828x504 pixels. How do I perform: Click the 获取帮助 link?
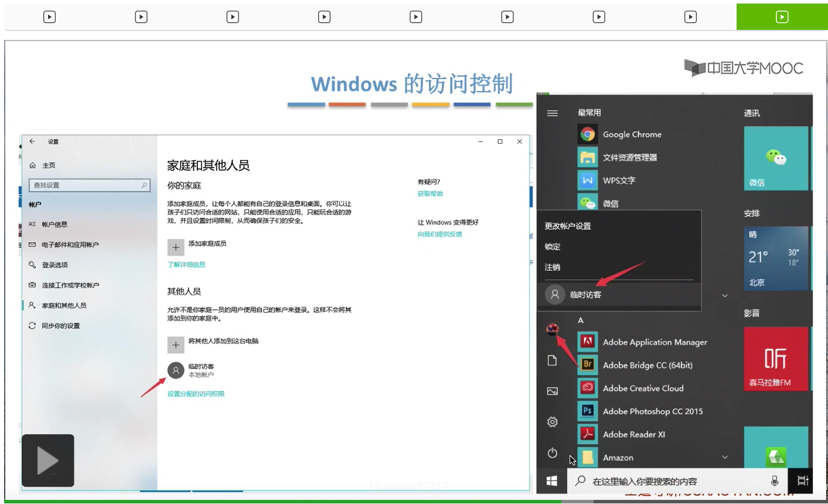coord(430,193)
